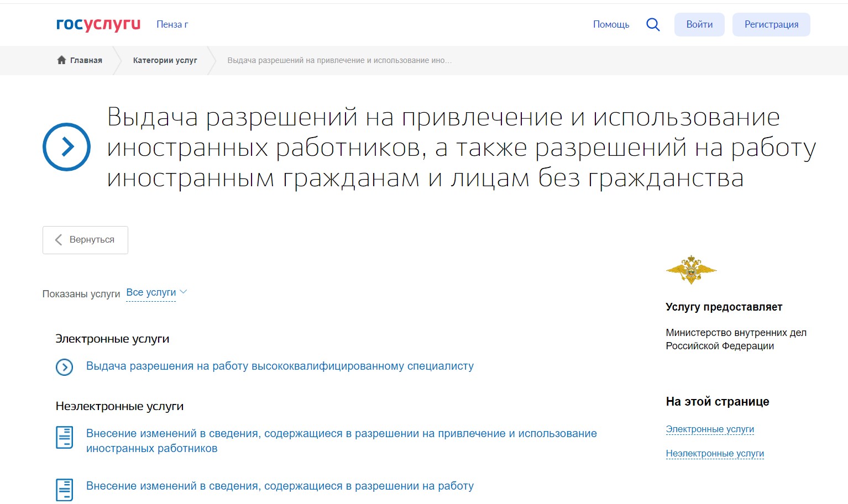Go to "Главная" breadcrumb

[86, 60]
